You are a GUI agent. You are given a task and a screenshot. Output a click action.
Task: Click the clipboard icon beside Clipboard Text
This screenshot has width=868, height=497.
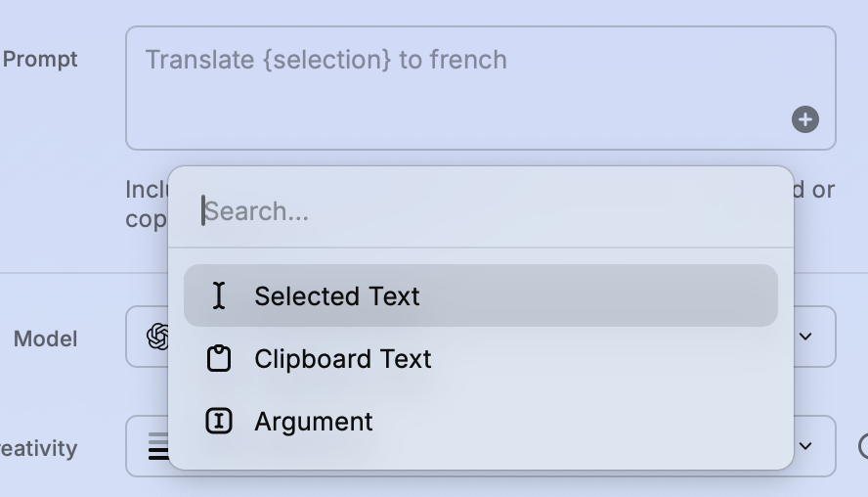pos(219,359)
